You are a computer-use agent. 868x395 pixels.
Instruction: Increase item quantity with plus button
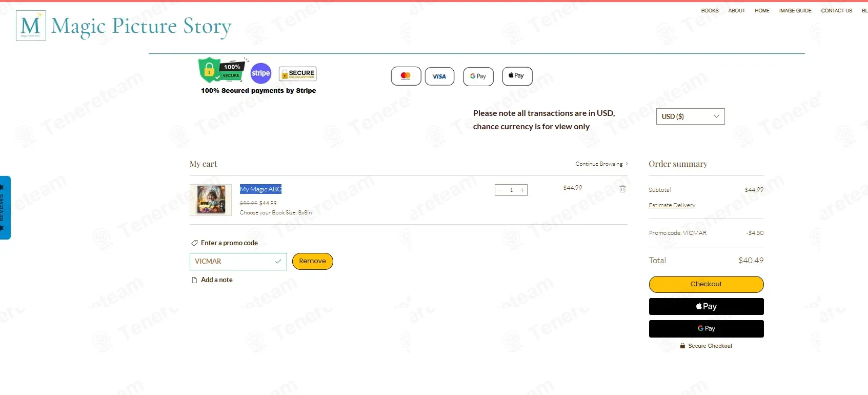coord(522,190)
